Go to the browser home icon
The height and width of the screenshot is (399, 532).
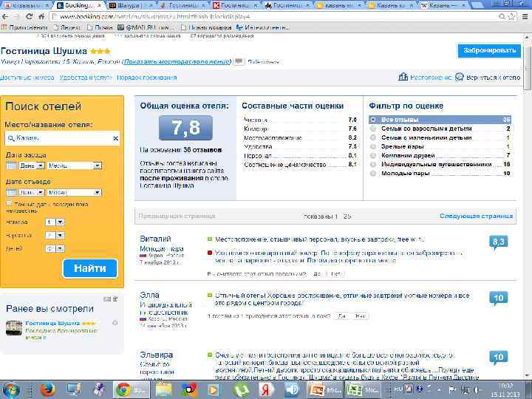coord(41,16)
